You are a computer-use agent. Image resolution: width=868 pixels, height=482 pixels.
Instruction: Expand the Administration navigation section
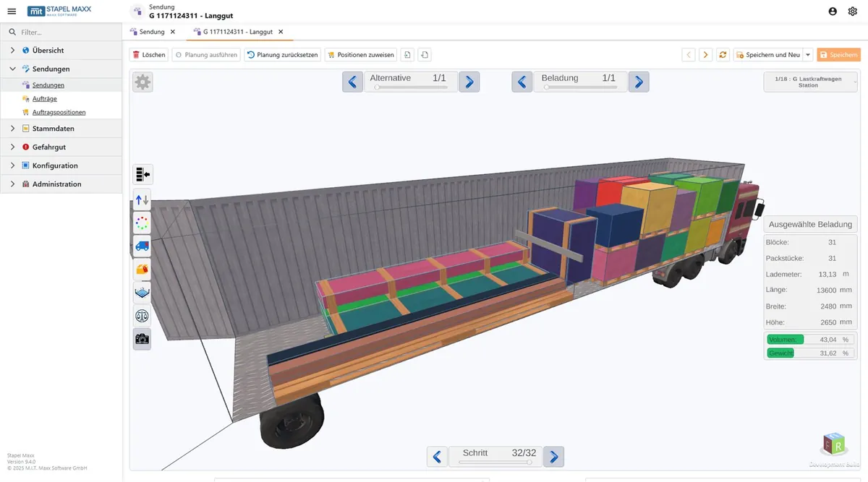point(13,184)
